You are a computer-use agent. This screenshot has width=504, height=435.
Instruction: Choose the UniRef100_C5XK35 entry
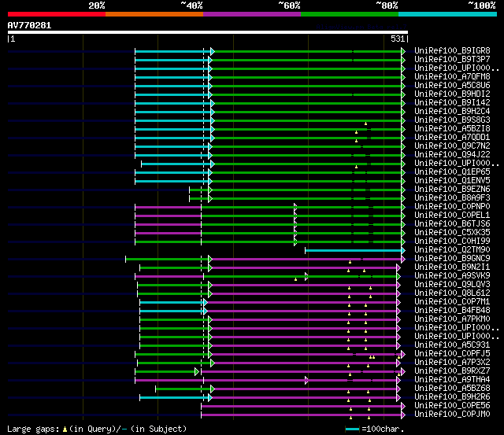[452, 233]
